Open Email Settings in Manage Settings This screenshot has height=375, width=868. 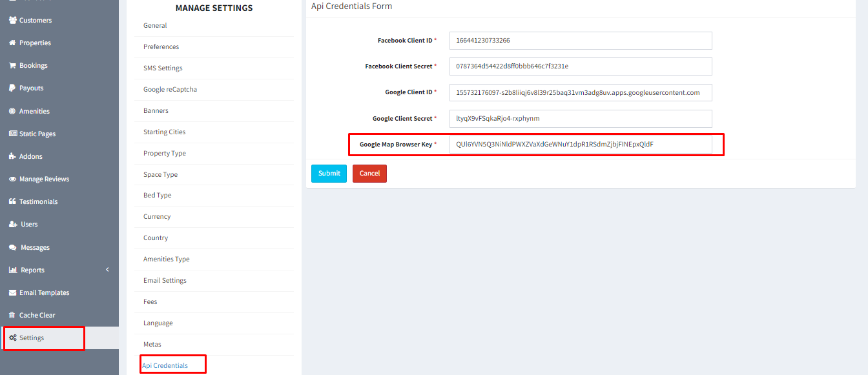(x=165, y=280)
